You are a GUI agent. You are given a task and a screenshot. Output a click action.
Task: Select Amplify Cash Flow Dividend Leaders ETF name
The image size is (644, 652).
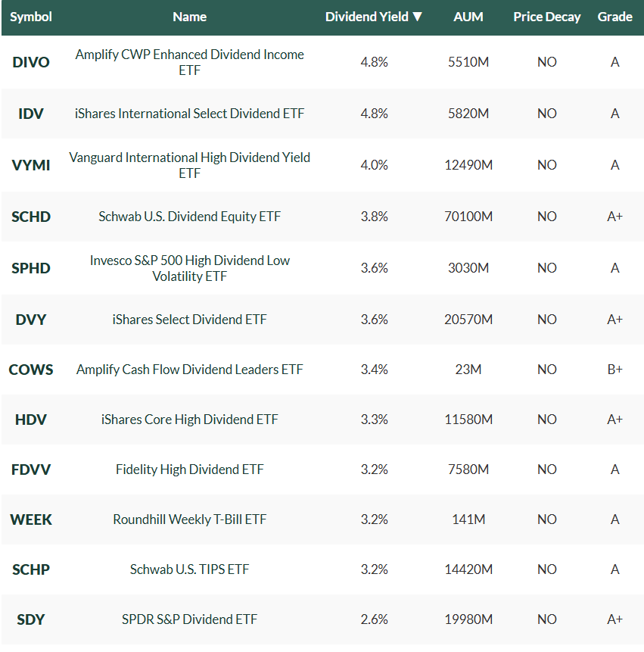pos(189,370)
